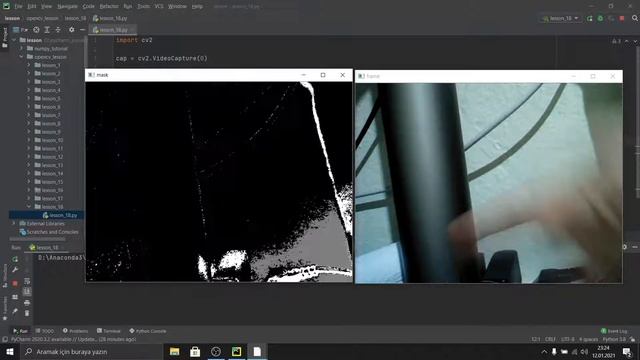Image resolution: width=640 pixels, height=360 pixels.
Task: Clear console with the trash icon
Action: 27,313
